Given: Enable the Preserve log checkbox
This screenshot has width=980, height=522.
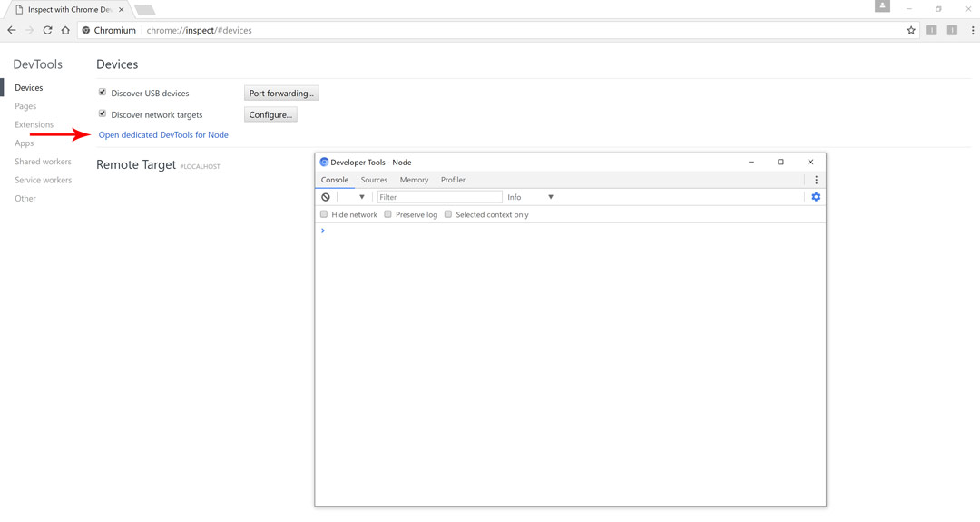Looking at the screenshot, I should pyautogui.click(x=388, y=214).
